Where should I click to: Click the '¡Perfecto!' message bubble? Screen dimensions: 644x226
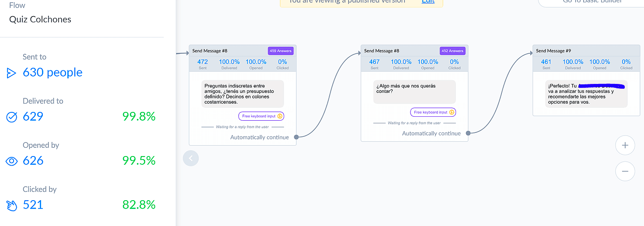coord(586,94)
